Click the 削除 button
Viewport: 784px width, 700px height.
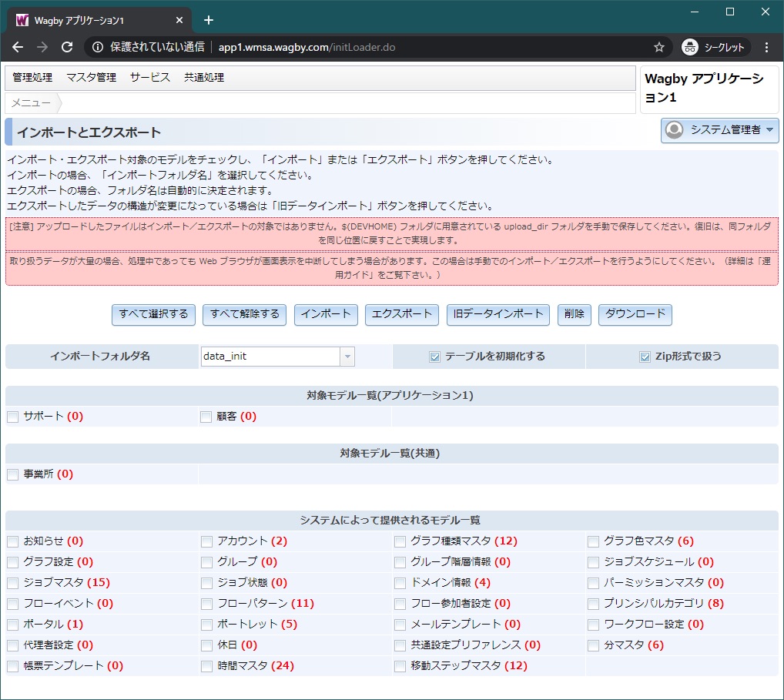point(575,314)
